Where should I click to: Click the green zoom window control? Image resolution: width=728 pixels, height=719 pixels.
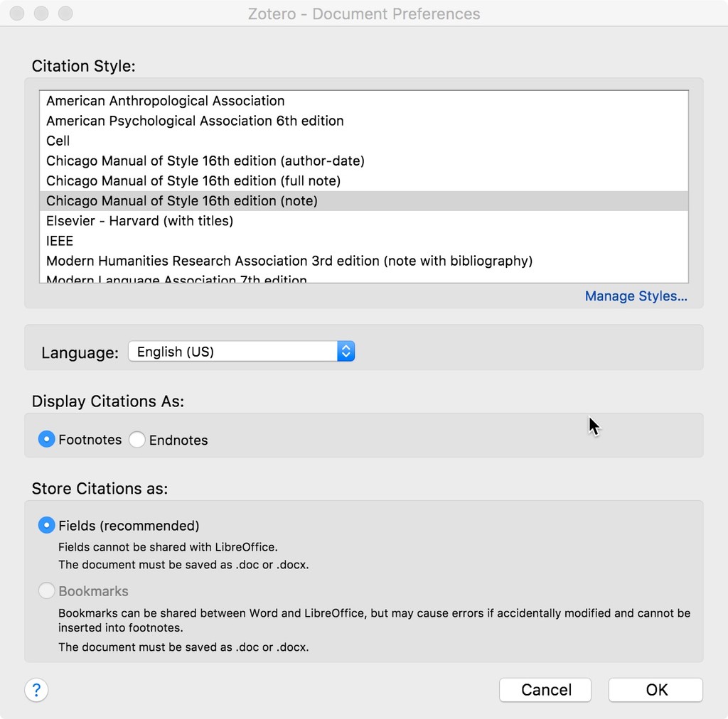coord(65,13)
